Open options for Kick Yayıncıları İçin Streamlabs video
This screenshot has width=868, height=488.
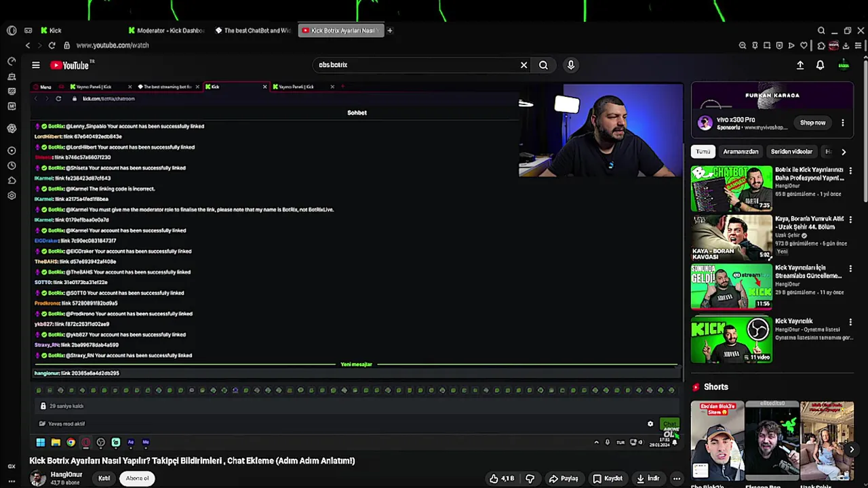850,268
